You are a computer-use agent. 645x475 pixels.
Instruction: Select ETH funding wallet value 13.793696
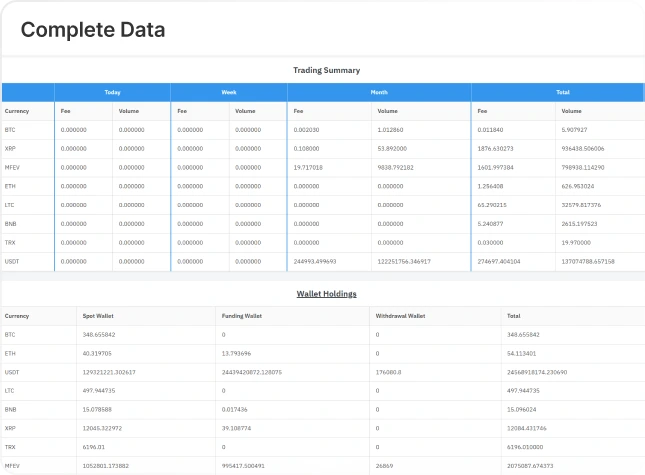(x=236, y=354)
